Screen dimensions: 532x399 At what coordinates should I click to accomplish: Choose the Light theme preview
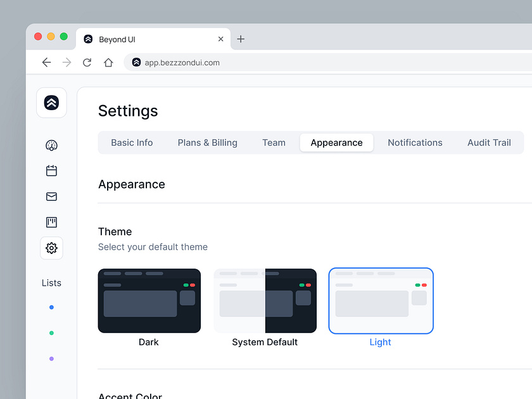coord(381,301)
